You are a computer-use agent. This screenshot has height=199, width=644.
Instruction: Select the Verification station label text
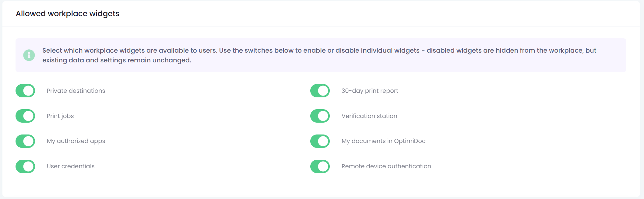[369, 116]
